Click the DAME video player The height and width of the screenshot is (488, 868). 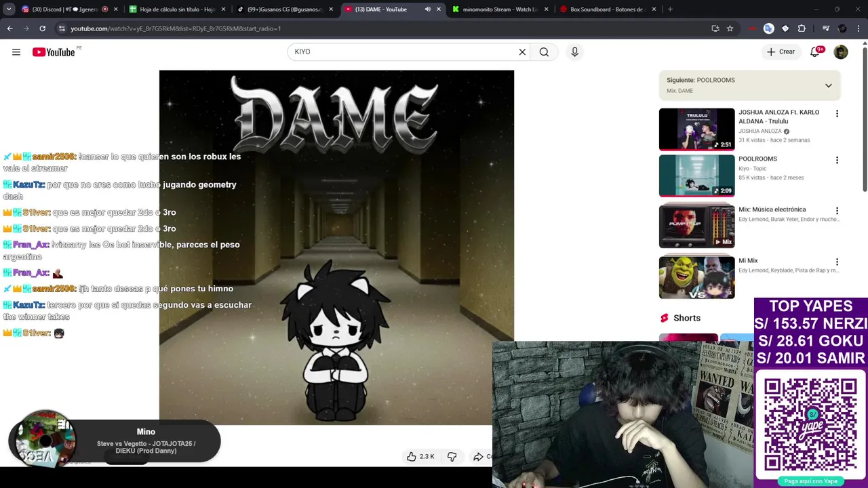coord(336,247)
